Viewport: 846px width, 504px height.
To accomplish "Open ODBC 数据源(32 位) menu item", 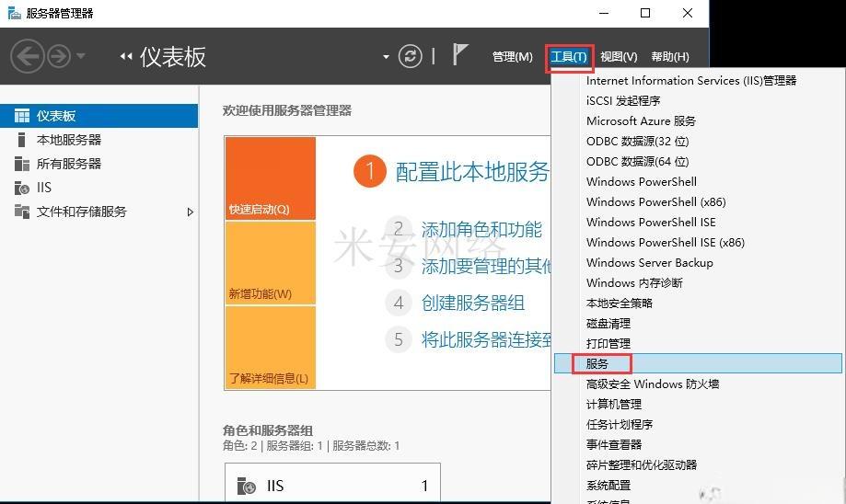I will tap(637, 142).
